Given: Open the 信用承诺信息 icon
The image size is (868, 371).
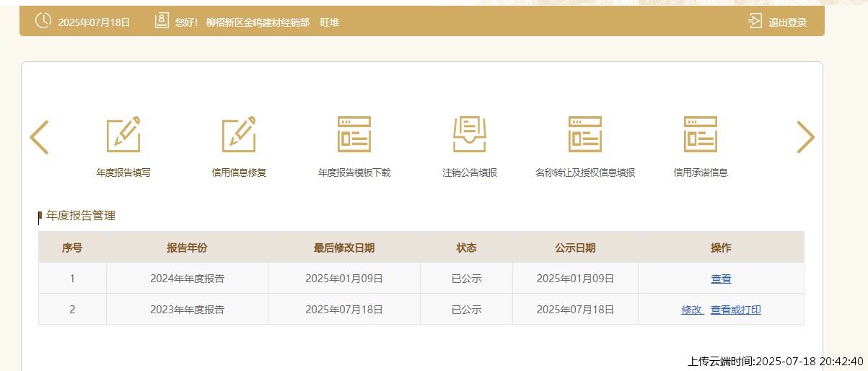Looking at the screenshot, I should [x=701, y=134].
